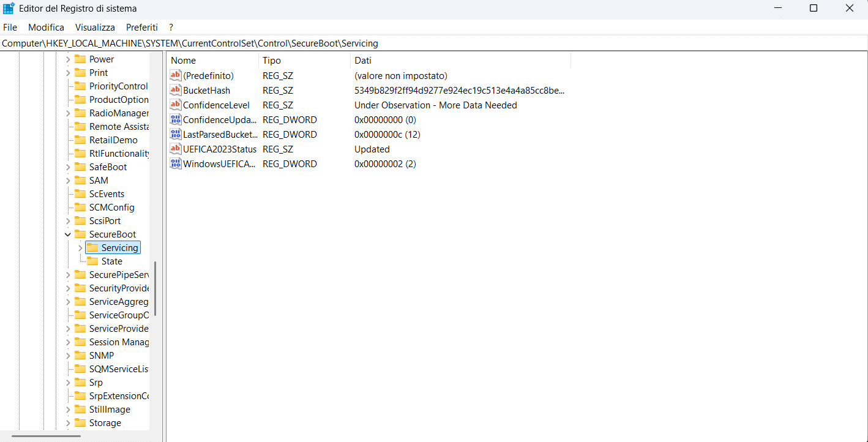Click the LastParsedBucket DWORD value icon
Screen dimensions: 868x442
click(x=176, y=135)
